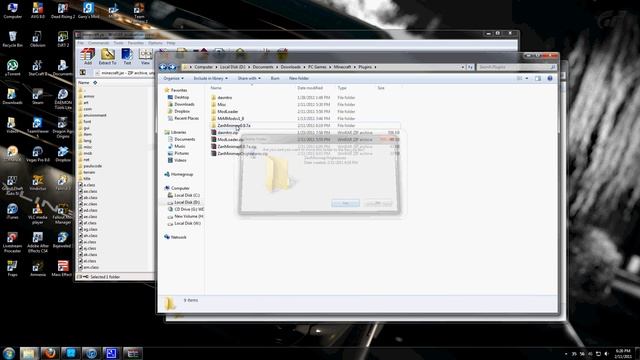Select the uTorrent desktop icon

click(x=12, y=68)
